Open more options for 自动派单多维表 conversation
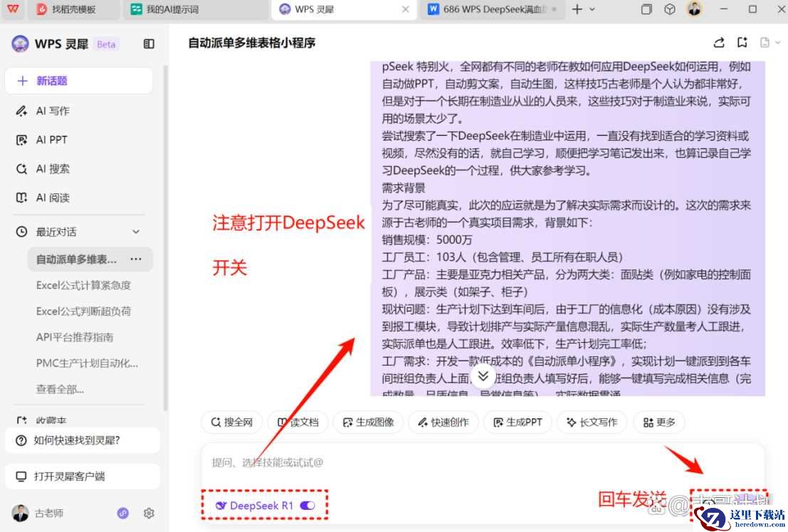This screenshot has width=788, height=532. (136, 259)
